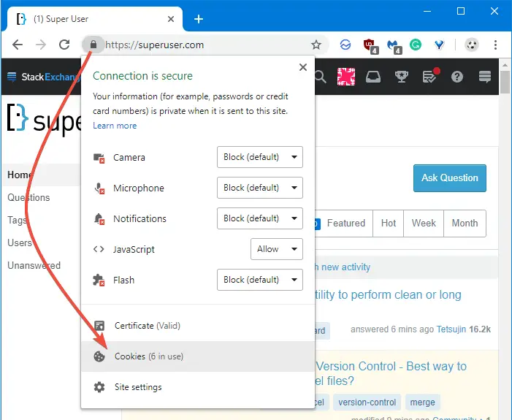Open the Notifications permission dropdown

[x=260, y=218]
